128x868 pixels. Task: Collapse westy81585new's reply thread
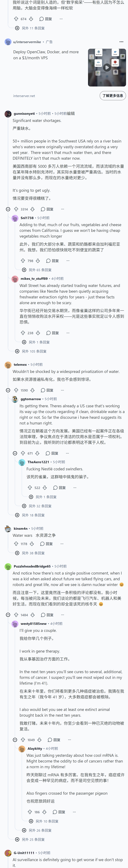15,740
